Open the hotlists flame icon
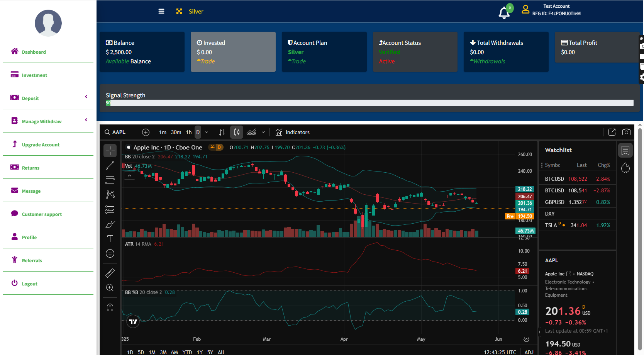644x355 pixels. pyautogui.click(x=625, y=168)
